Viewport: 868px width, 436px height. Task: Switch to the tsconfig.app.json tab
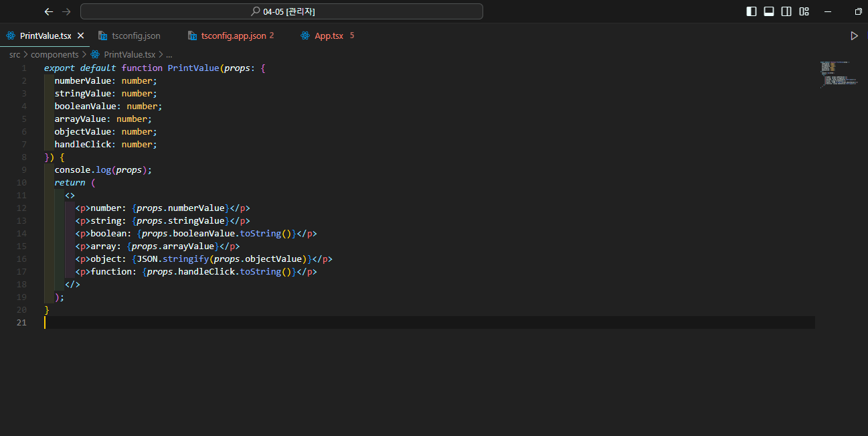coord(233,35)
